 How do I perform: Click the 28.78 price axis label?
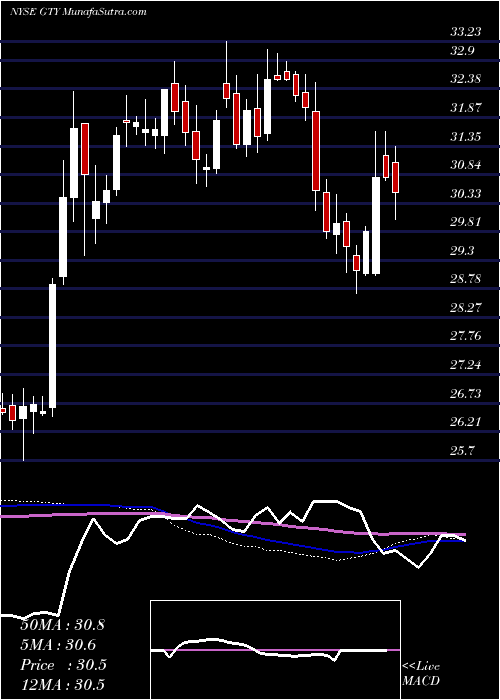pyautogui.click(x=465, y=279)
